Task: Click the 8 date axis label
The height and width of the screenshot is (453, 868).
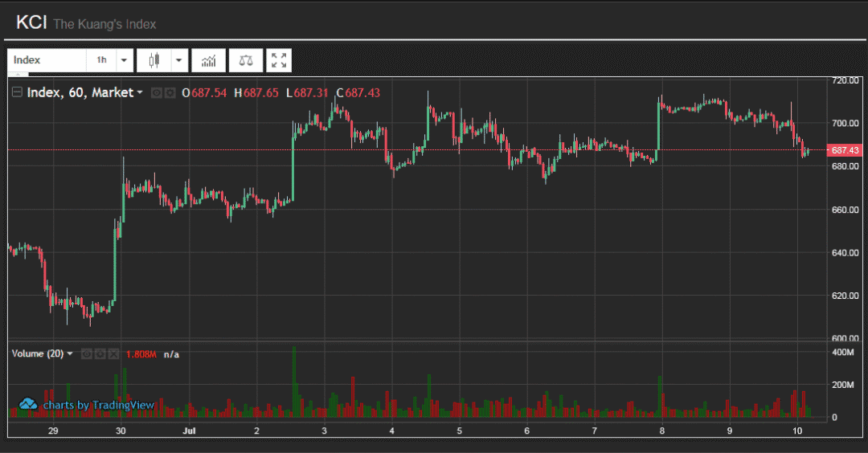Action: (662, 431)
